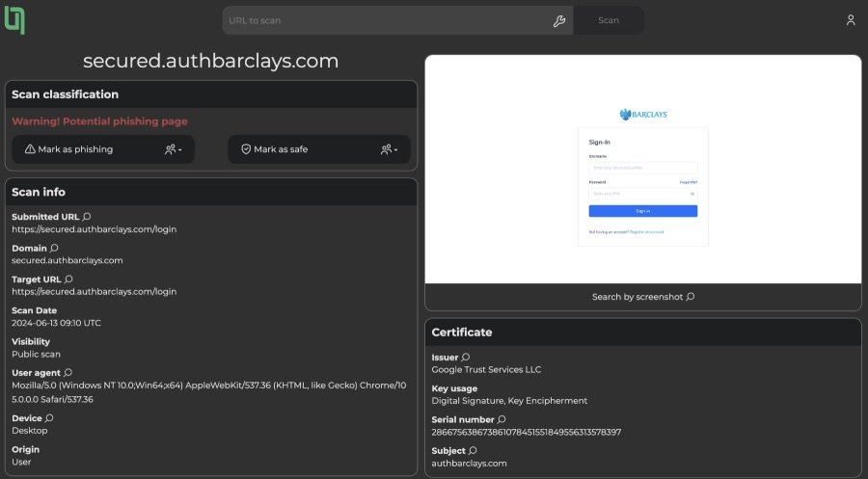The height and width of the screenshot is (479, 868).
Task: Search by certificate Issuer magnifier icon
Action: 466,358
